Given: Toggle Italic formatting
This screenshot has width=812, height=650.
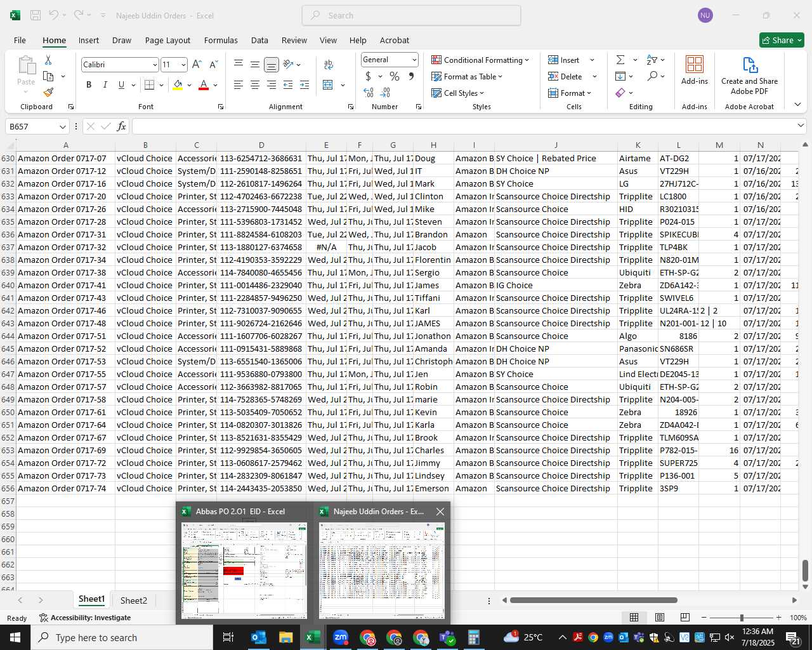Looking at the screenshot, I should coord(105,84).
